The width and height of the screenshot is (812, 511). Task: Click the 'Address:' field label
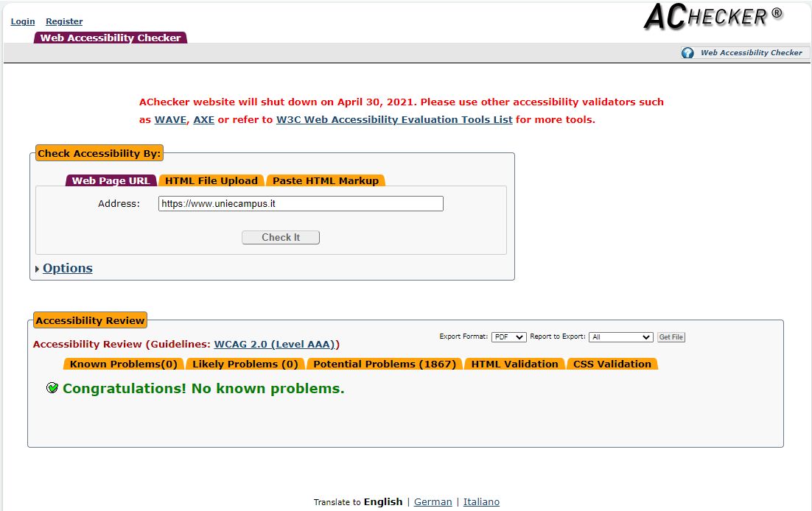point(119,203)
